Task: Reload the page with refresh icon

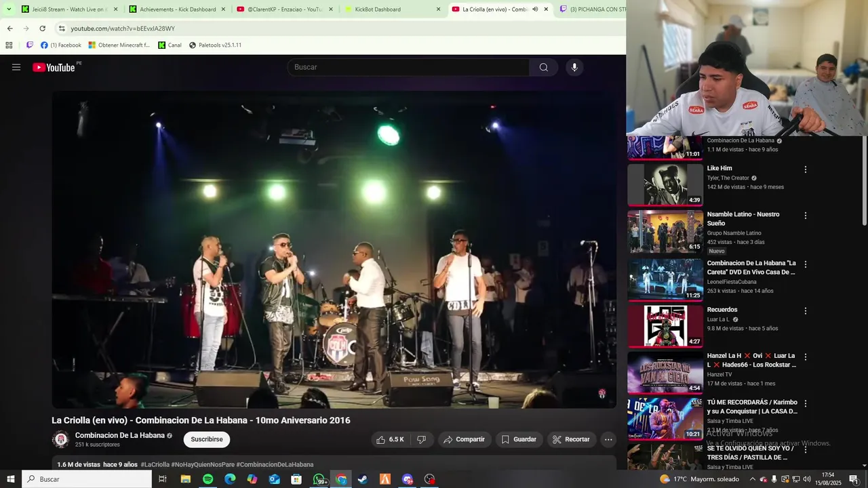Action: (42, 28)
